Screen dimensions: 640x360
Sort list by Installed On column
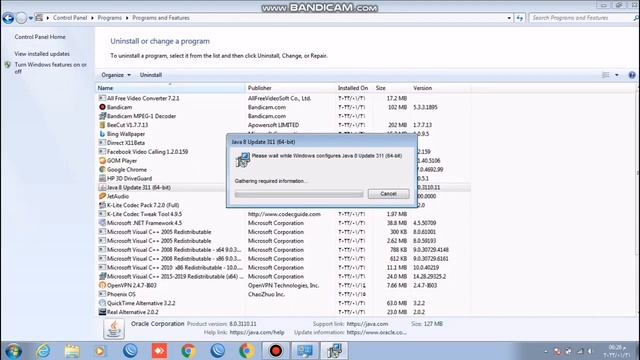[x=354, y=88]
